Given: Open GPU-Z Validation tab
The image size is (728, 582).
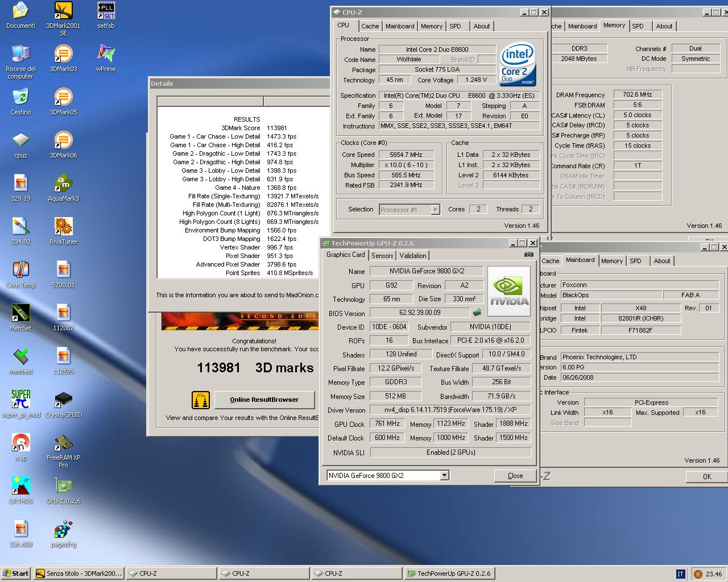Looking at the screenshot, I should click(413, 256).
